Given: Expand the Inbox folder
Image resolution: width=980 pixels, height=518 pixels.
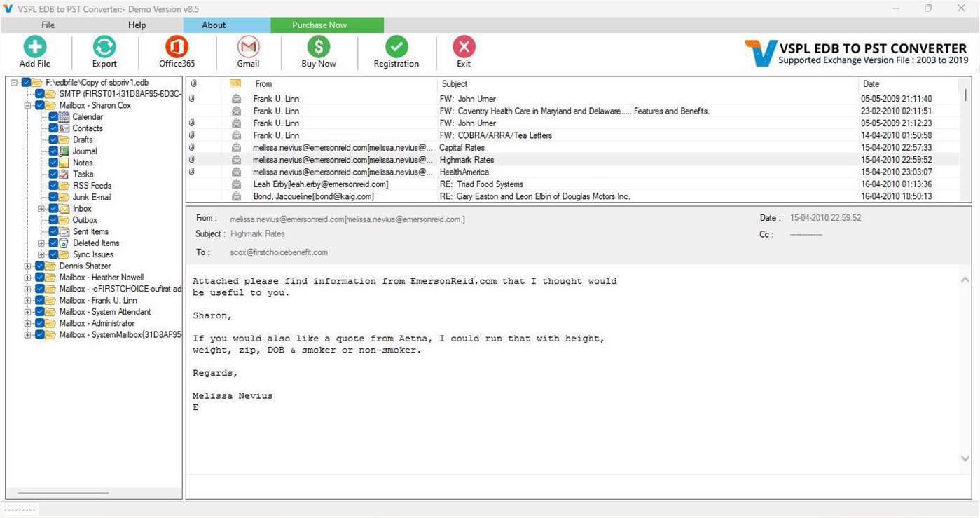Looking at the screenshot, I should click(41, 208).
